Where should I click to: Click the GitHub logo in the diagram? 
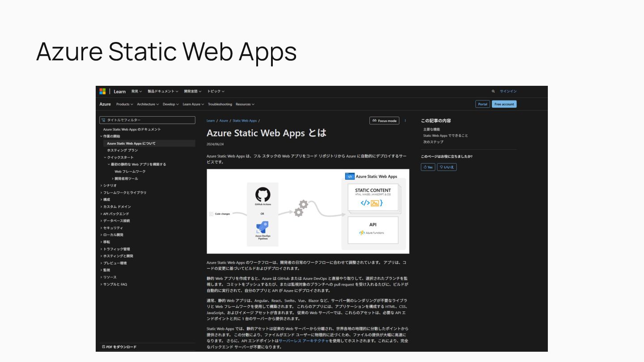263,194
